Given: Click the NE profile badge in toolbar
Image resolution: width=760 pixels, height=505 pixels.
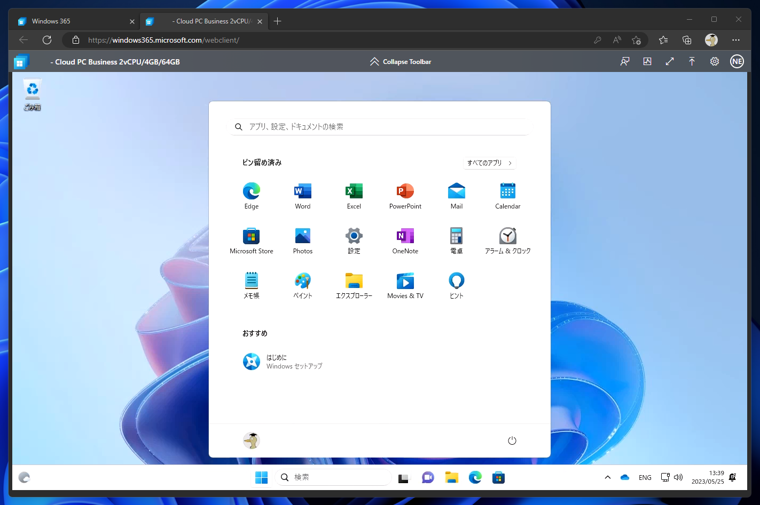Looking at the screenshot, I should tap(737, 62).
